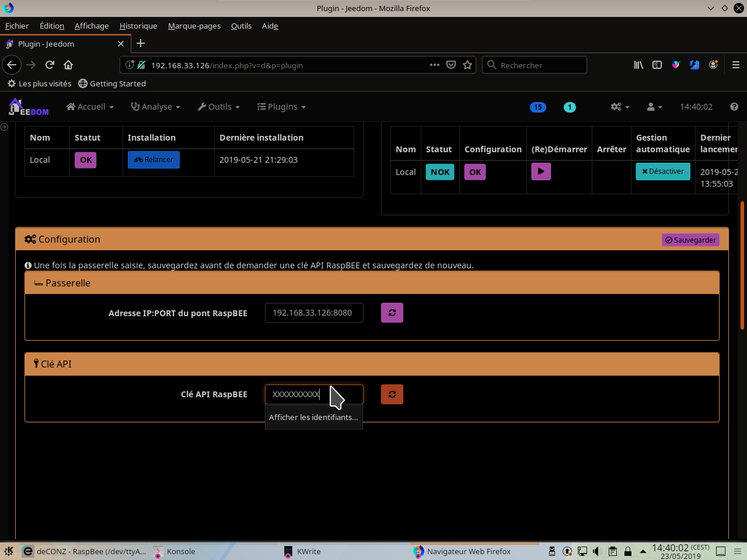Screen dimensions: 747x560
Task: Open the Getting Started bookmark
Action: [112, 83]
